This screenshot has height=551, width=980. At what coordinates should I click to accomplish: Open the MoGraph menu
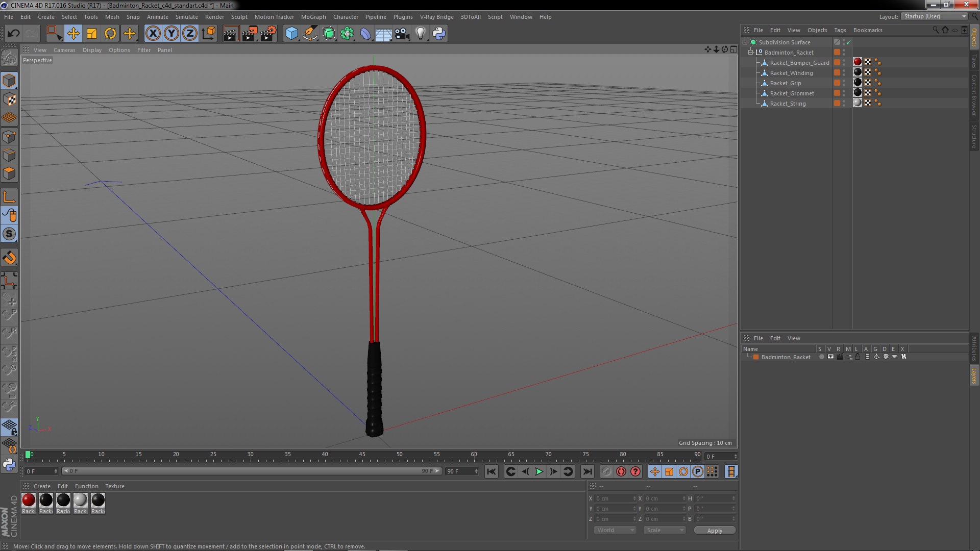[x=313, y=17]
